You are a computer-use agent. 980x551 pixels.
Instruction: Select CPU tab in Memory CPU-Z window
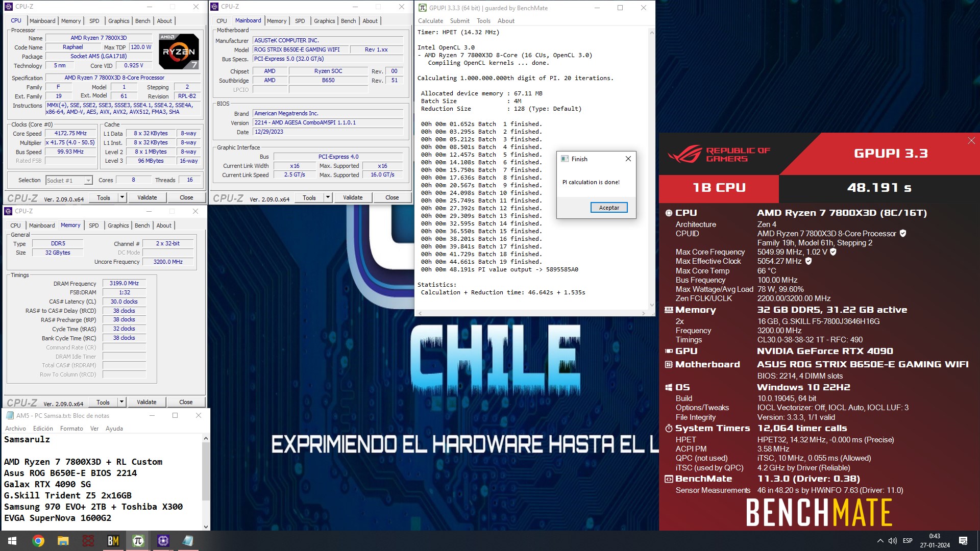[15, 226]
